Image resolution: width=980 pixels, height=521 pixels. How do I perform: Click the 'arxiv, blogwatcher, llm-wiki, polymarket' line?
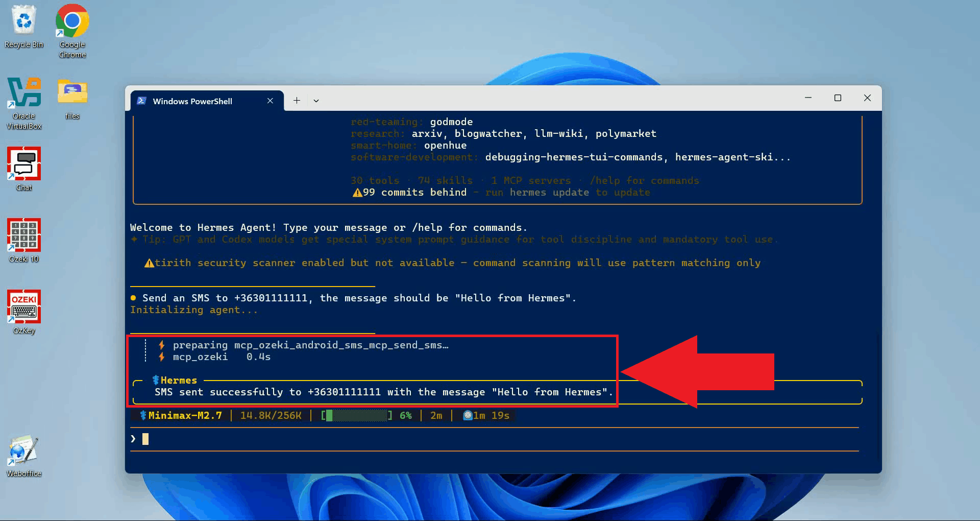tap(534, 133)
